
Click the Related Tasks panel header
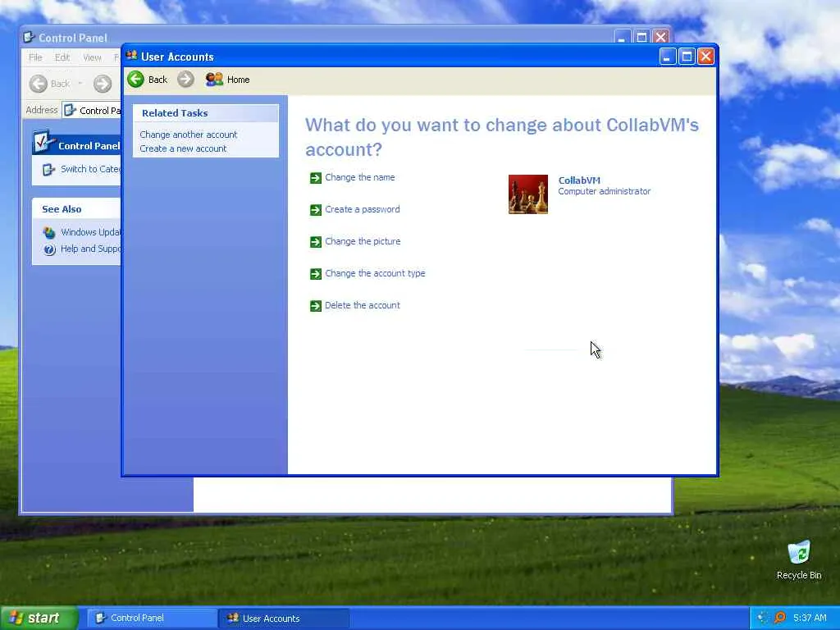click(206, 113)
